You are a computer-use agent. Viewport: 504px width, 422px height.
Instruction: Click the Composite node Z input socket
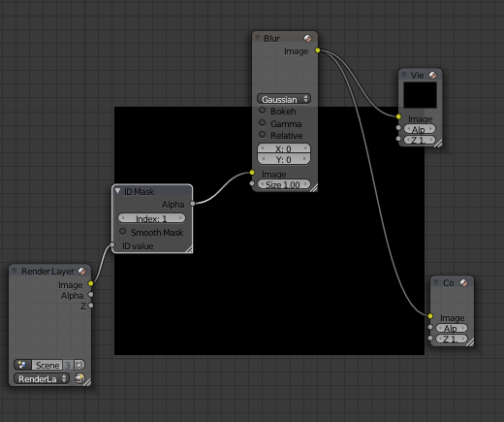[430, 339]
